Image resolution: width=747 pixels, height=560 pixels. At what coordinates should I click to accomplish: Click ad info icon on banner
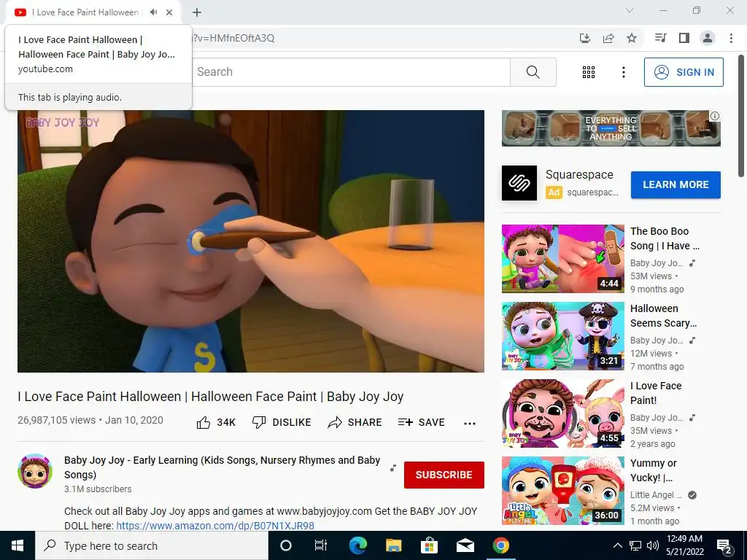(x=715, y=116)
